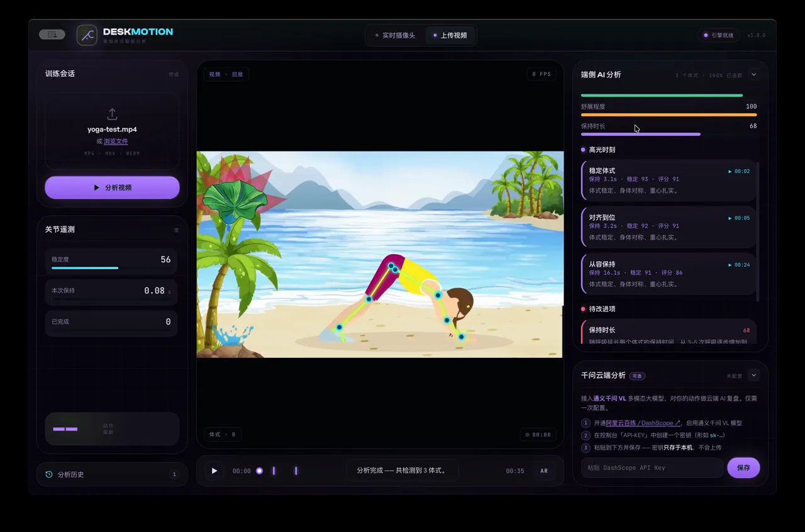Play the video with the timeline play button
Screen dimensions: 805x532
pos(214,470)
